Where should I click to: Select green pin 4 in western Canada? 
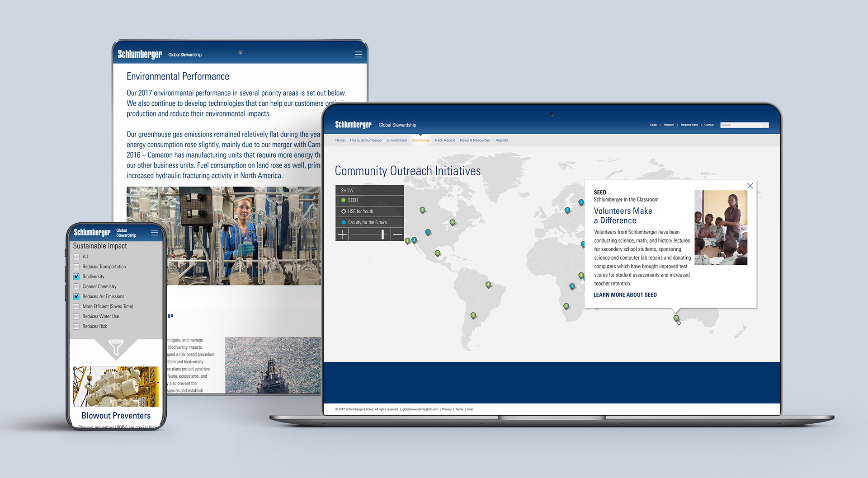422,210
